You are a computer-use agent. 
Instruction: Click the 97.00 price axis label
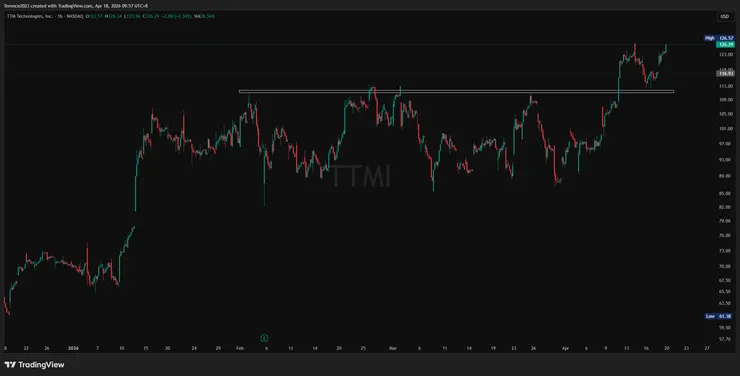[x=726, y=143]
